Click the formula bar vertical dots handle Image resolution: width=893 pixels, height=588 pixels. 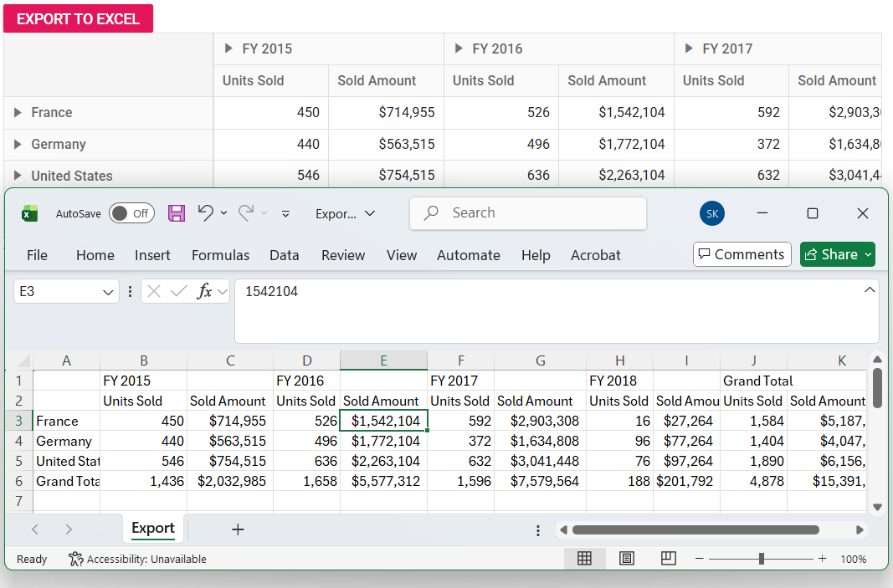pyautogui.click(x=131, y=291)
